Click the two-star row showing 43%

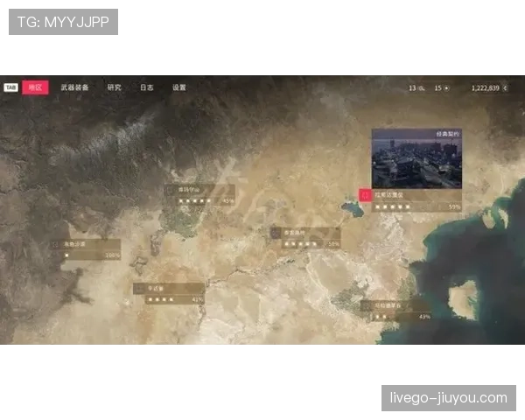pyautogui.click(x=400, y=317)
